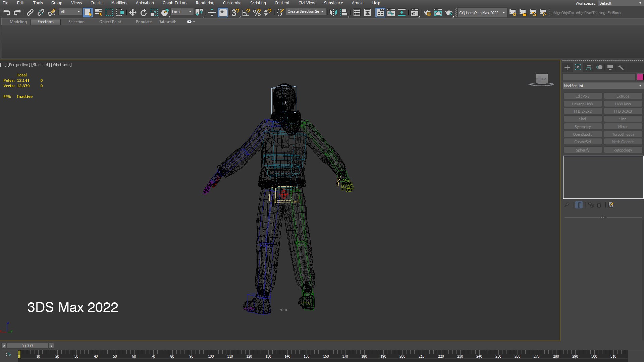644x362 pixels.
Task: Click the Shell modifier button
Action: [x=583, y=119]
